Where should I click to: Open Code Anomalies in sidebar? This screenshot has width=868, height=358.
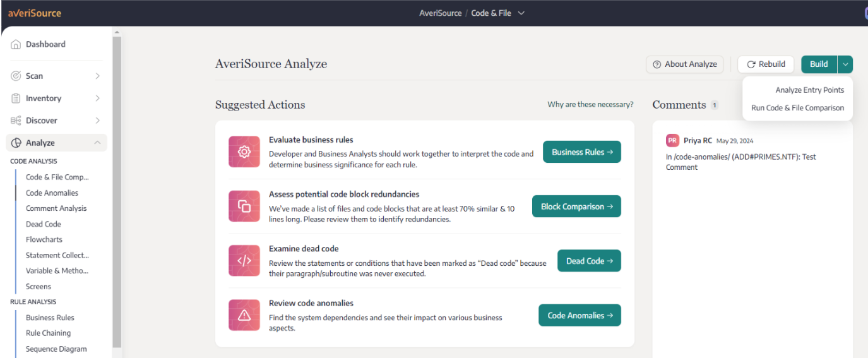tap(52, 193)
